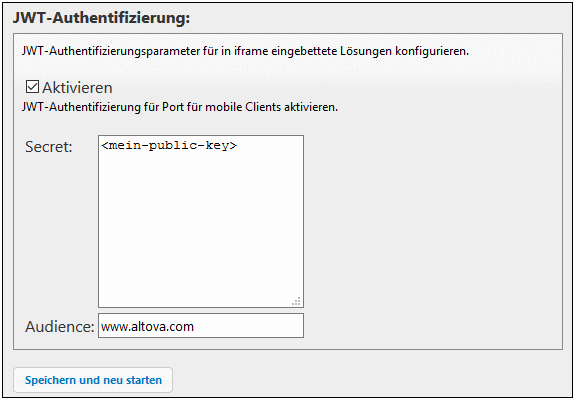Click the www.altova.com text in Audience
The image size is (575, 400).
pos(147,326)
